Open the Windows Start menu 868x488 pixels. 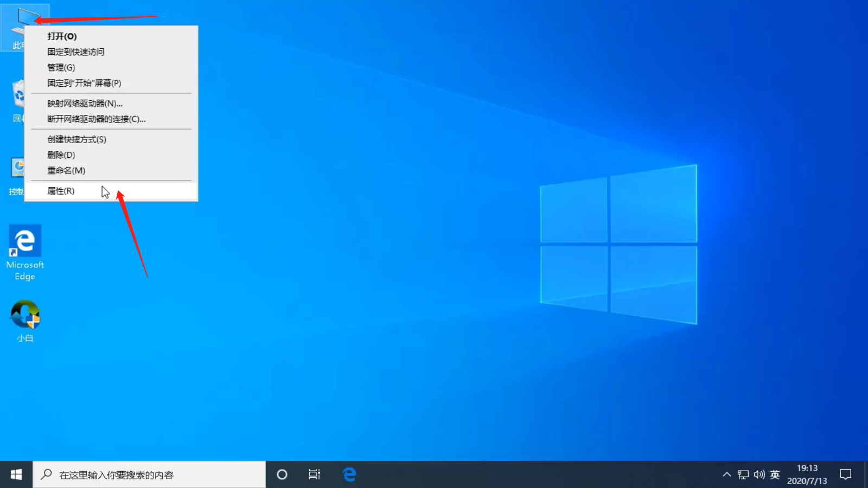point(15,474)
